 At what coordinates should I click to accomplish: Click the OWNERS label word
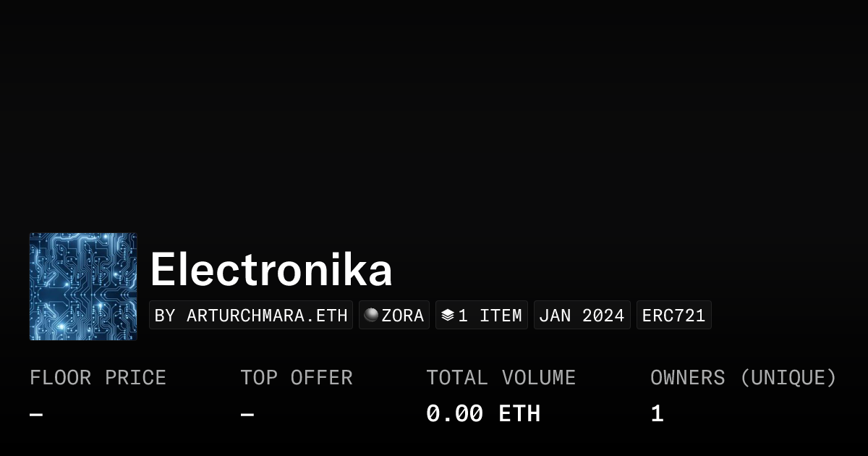point(688,378)
